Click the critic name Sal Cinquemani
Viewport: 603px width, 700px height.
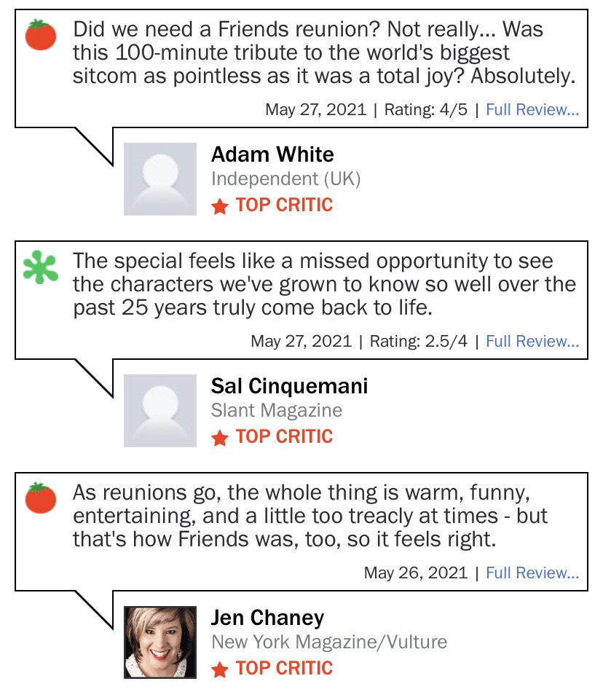[x=289, y=386]
